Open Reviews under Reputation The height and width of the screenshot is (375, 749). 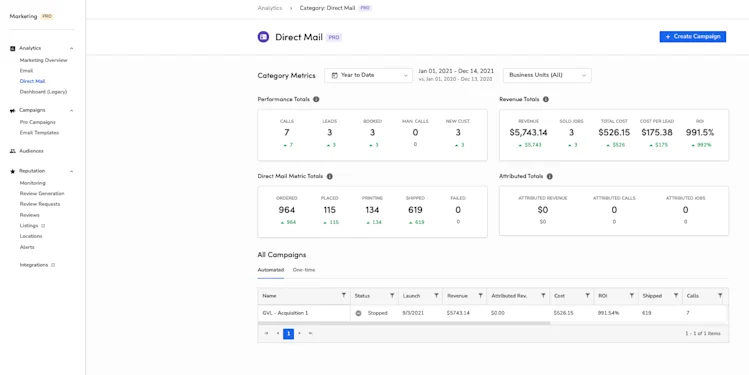[30, 215]
